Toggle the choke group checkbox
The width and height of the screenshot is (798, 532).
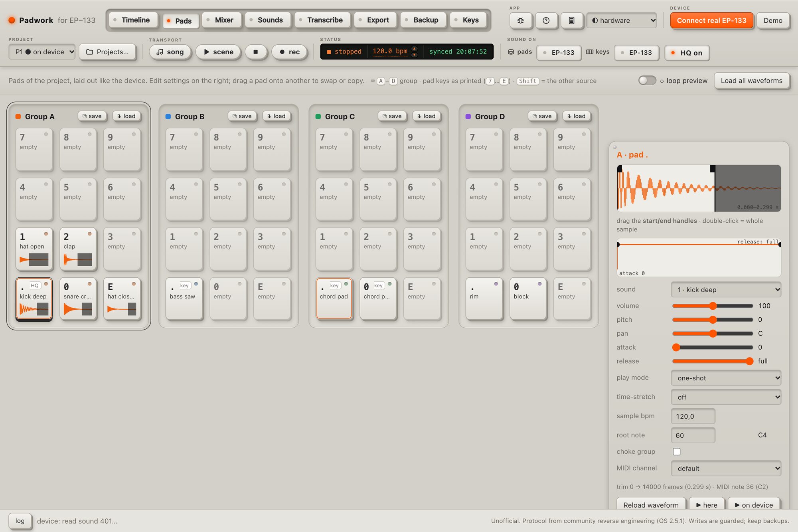677,451
